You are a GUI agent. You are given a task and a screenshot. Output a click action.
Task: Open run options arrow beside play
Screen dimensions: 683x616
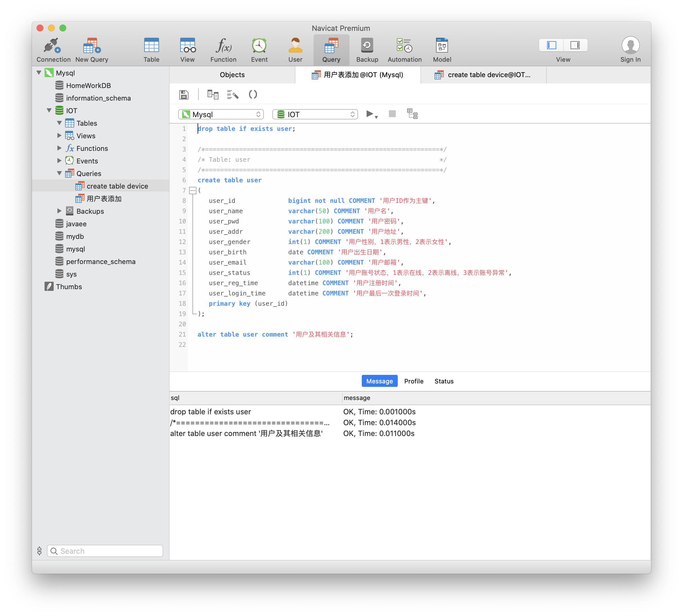pos(376,117)
